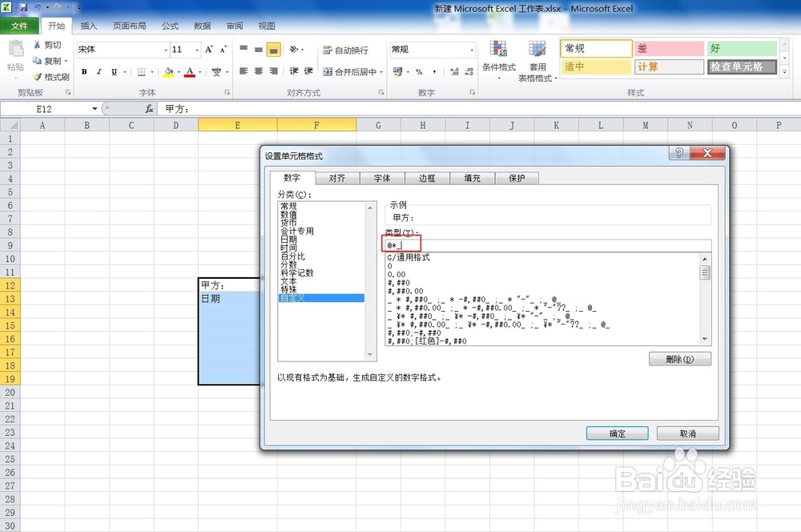Click the text orientation icon

[294, 50]
